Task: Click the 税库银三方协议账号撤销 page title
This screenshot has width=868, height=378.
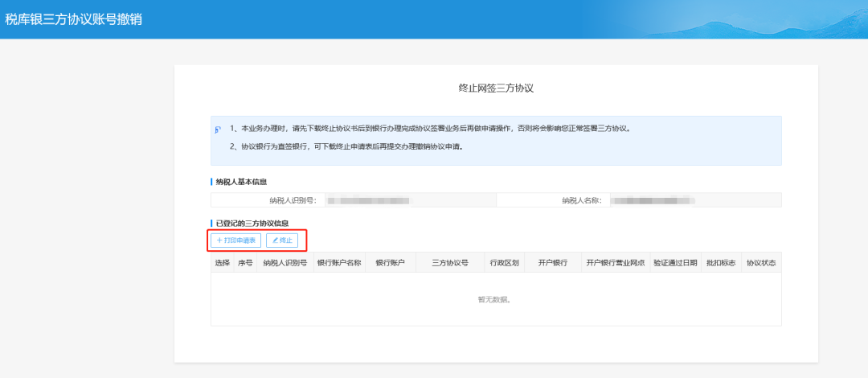Action: (74, 18)
